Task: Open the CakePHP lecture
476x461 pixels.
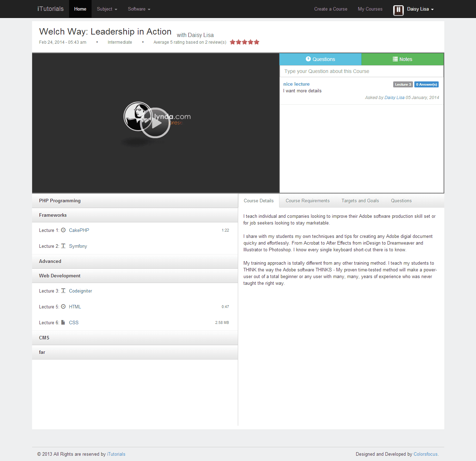Action: [79, 230]
